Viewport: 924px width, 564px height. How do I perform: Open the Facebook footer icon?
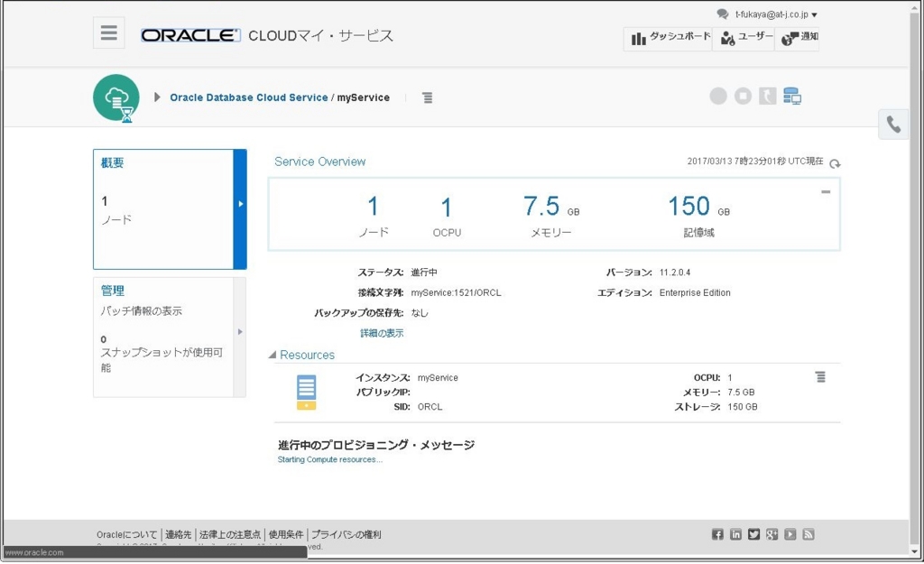tap(717, 534)
